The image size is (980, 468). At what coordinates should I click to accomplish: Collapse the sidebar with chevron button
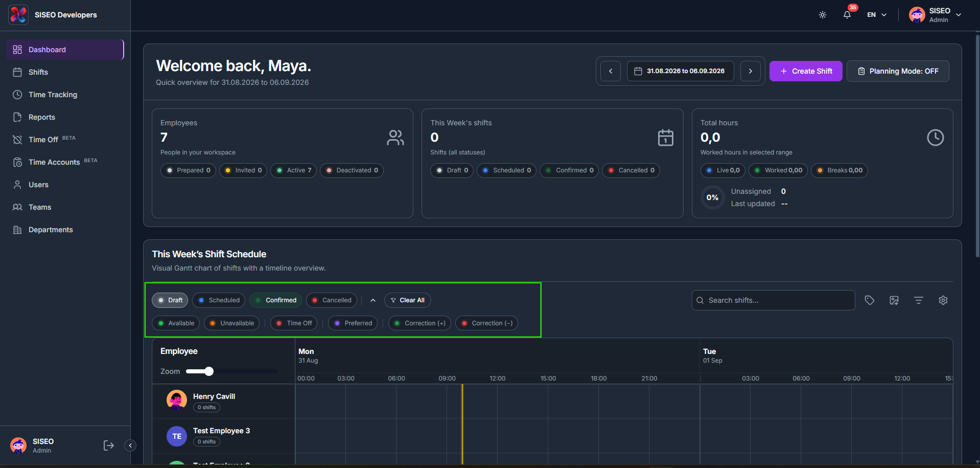click(130, 445)
